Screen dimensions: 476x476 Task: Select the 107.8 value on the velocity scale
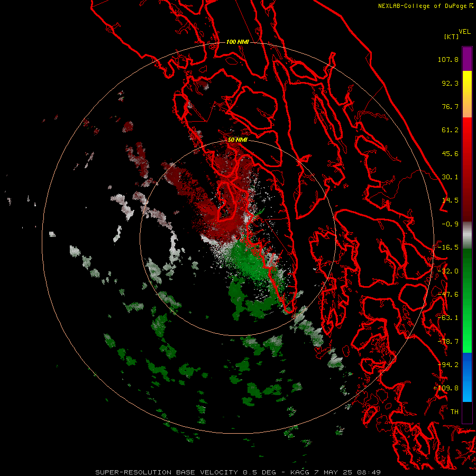click(x=448, y=59)
